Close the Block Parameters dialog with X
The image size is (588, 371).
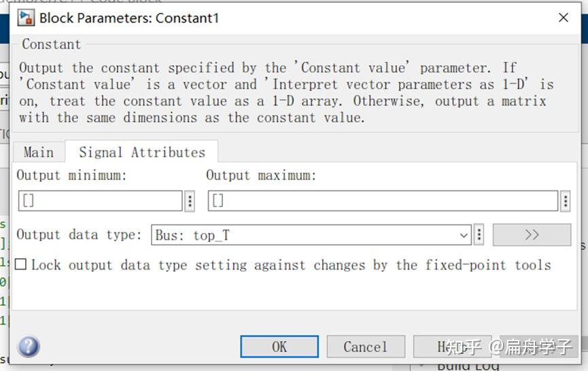pyautogui.click(x=564, y=18)
